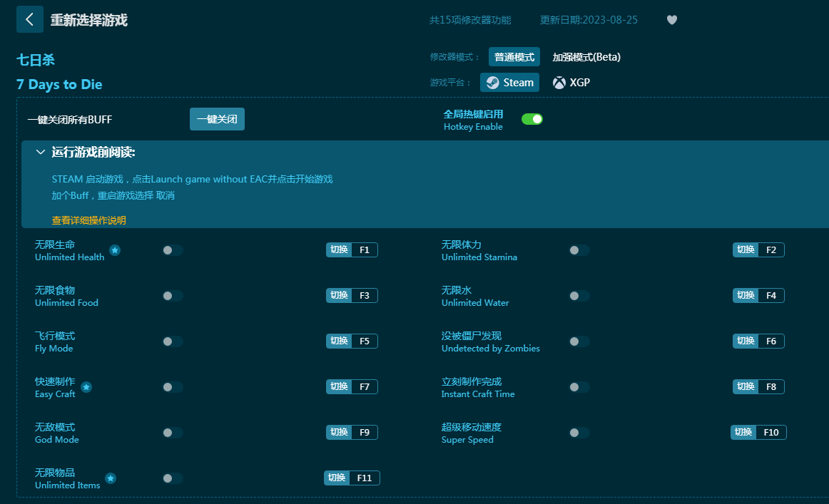Viewport: 829px width, 504px height.
Task: Click the Xbox logo for XGP
Action: [x=559, y=83]
